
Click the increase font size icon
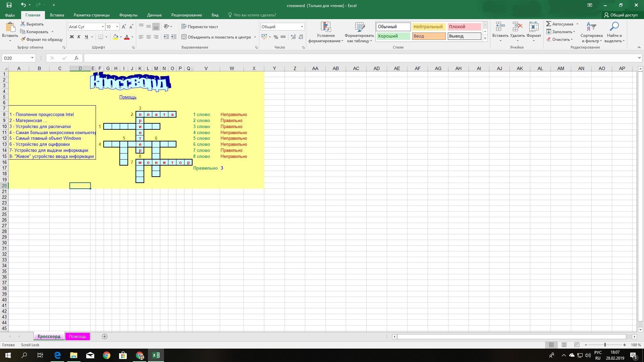pos(124,27)
